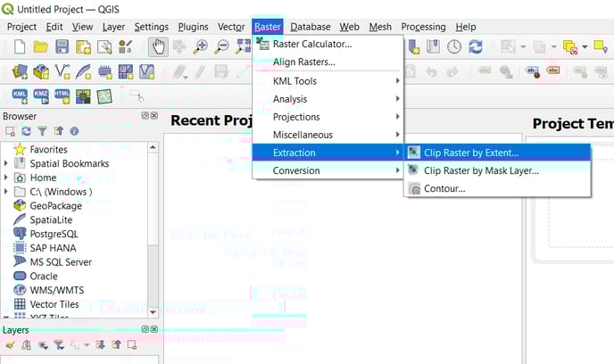Click the Raster Calculator icon in menu
This screenshot has height=364, width=614.
pos(262,44)
